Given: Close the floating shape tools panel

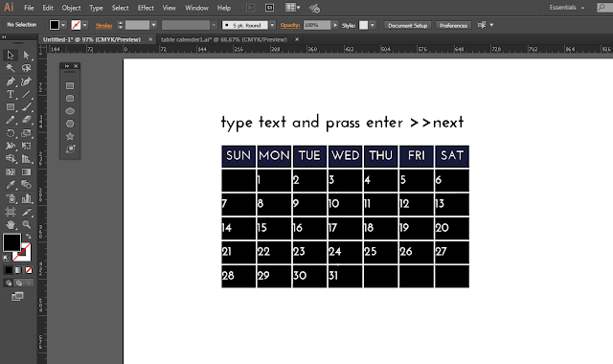Looking at the screenshot, I should (76, 66).
